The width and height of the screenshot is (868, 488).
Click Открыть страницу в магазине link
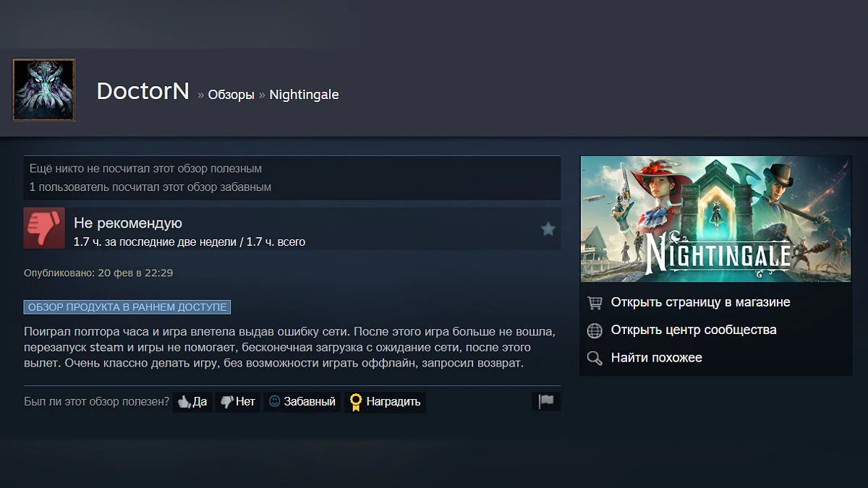point(700,302)
